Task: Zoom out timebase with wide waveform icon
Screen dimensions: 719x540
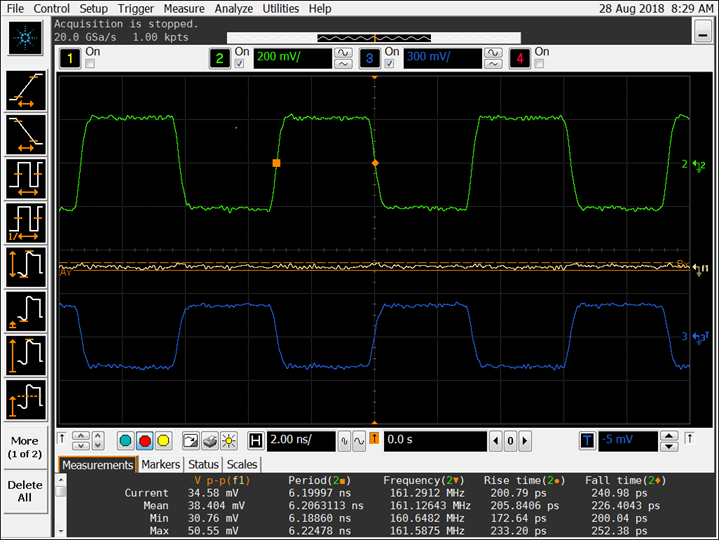Action: point(359,441)
